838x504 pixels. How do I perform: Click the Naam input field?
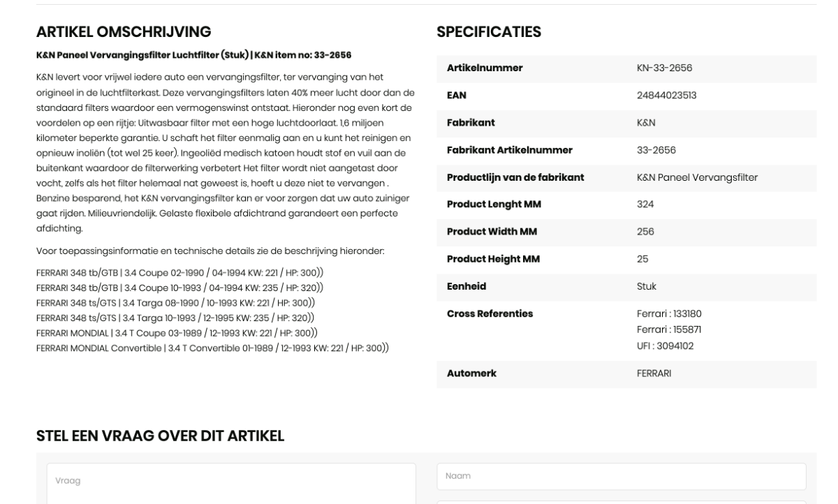pos(621,476)
